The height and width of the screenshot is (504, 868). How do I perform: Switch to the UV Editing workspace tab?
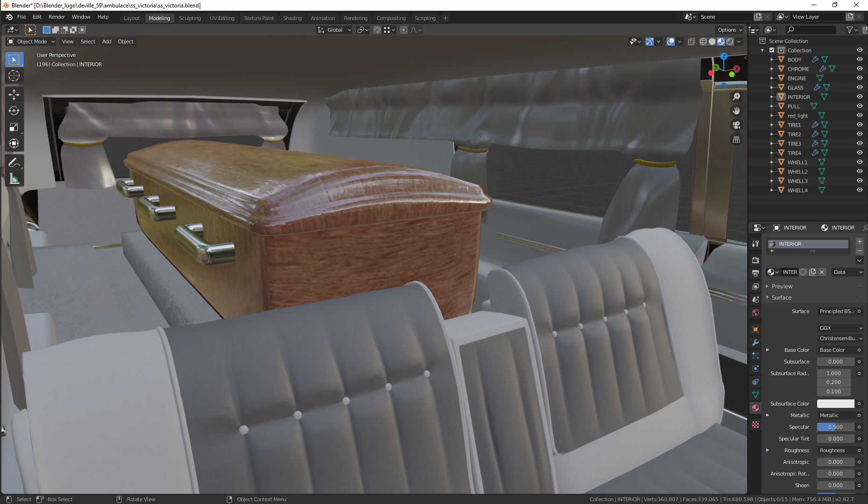click(x=222, y=18)
